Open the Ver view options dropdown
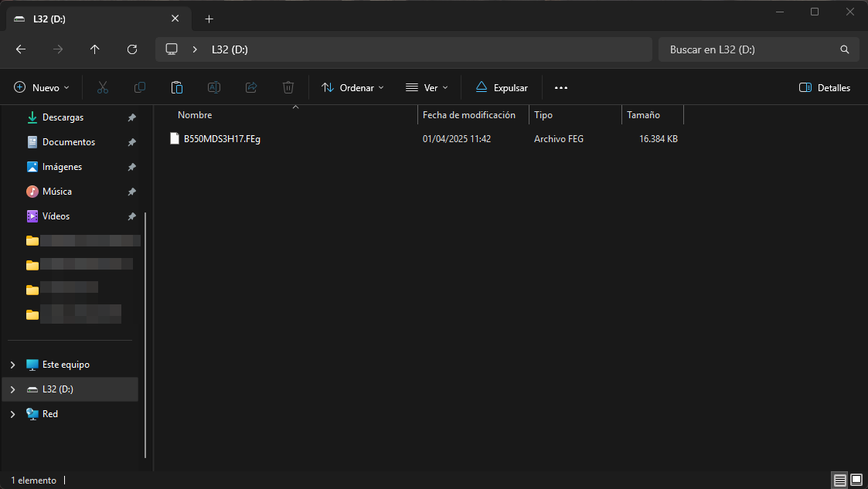The width and height of the screenshot is (868, 489). pos(427,88)
